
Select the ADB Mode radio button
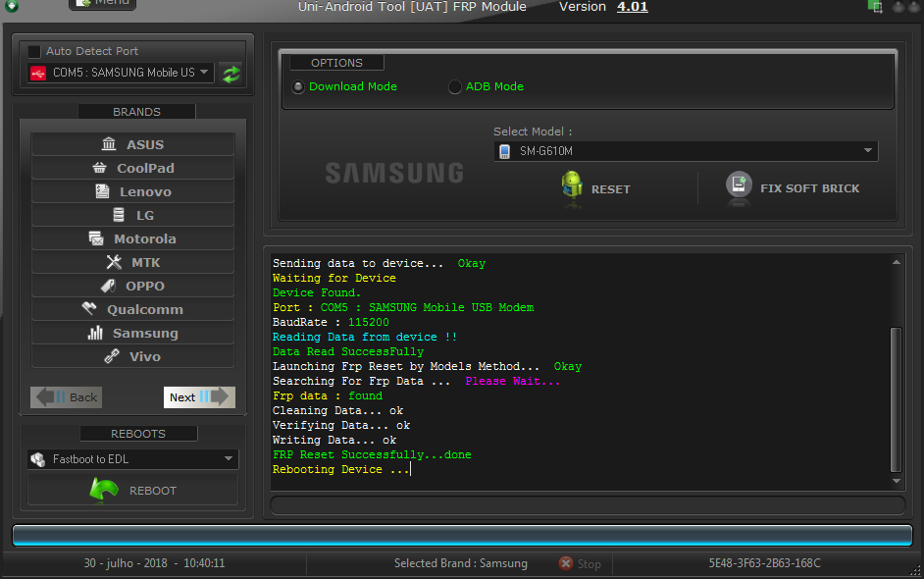[454, 86]
